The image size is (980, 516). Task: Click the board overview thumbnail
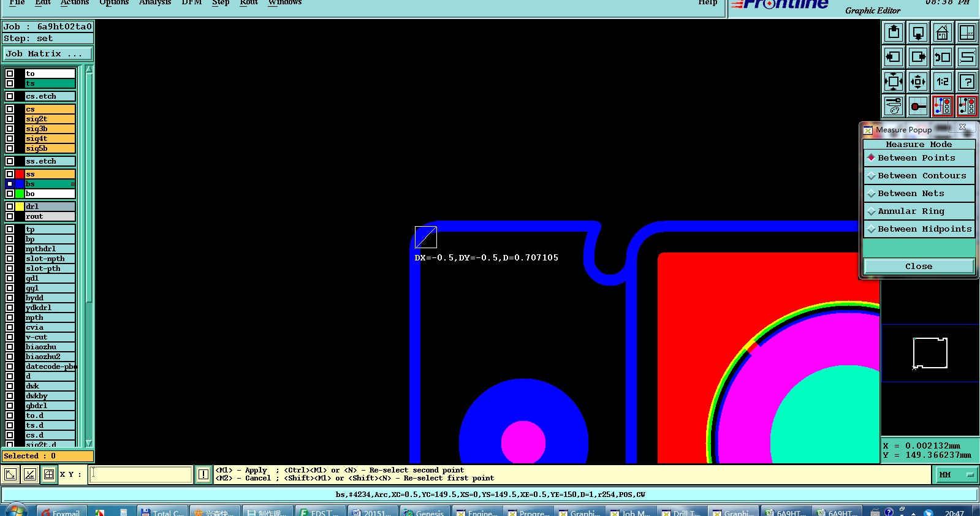coord(930,353)
